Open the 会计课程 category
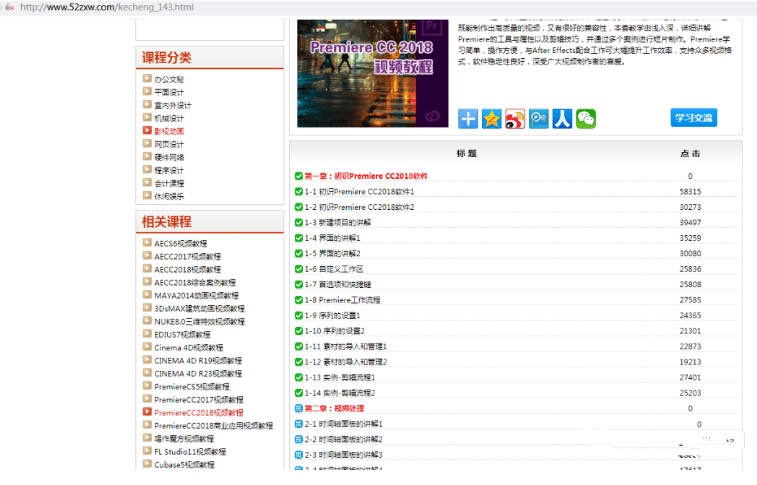The image size is (757, 485). 169,183
